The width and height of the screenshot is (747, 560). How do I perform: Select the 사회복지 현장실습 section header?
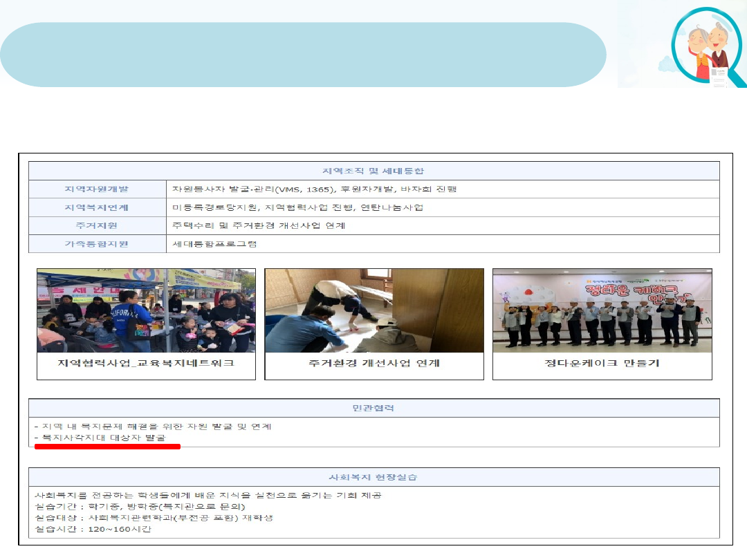(x=373, y=477)
